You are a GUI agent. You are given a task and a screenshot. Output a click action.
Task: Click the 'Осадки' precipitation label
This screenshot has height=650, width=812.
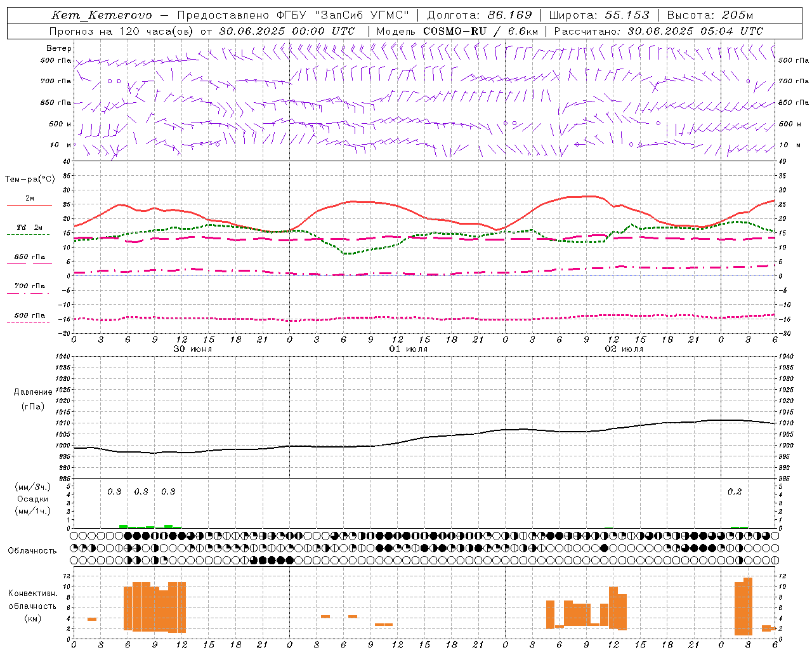coord(32,499)
